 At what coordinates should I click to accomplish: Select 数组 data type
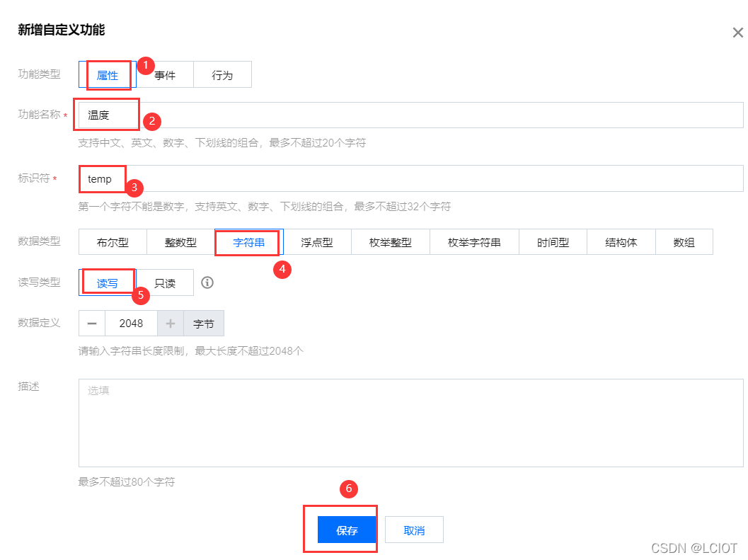pos(684,241)
